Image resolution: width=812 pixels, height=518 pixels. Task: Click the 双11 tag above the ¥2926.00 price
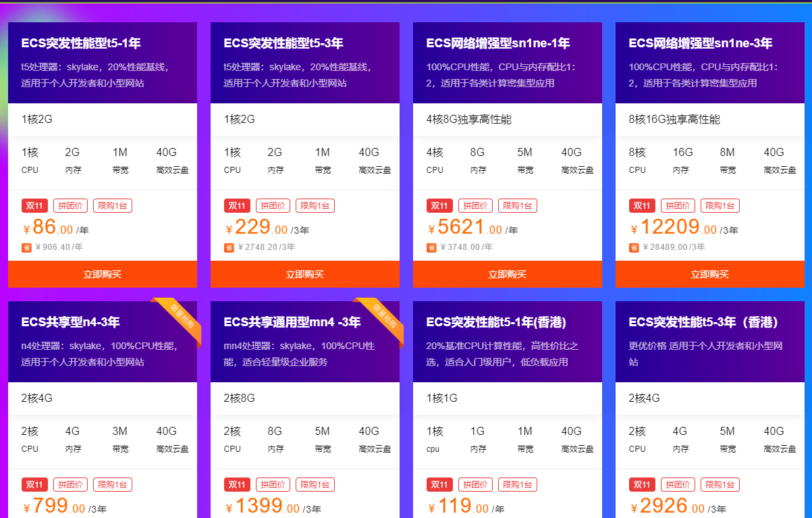click(x=642, y=484)
